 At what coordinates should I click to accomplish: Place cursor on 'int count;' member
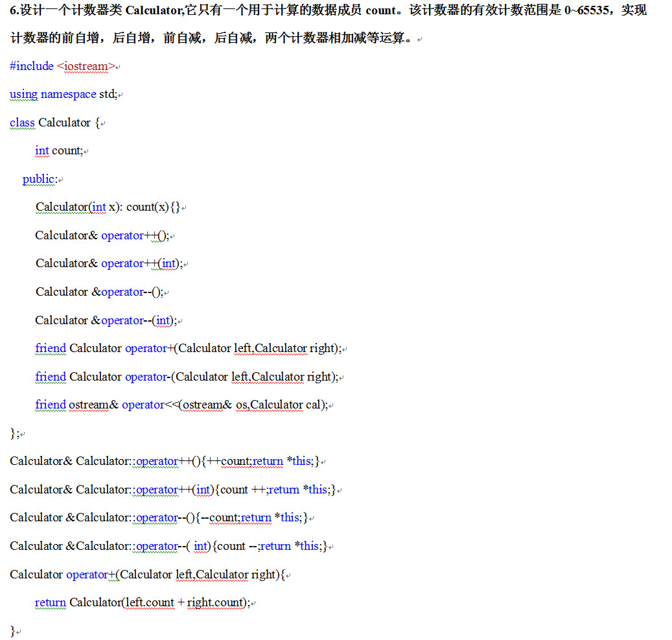(x=59, y=150)
